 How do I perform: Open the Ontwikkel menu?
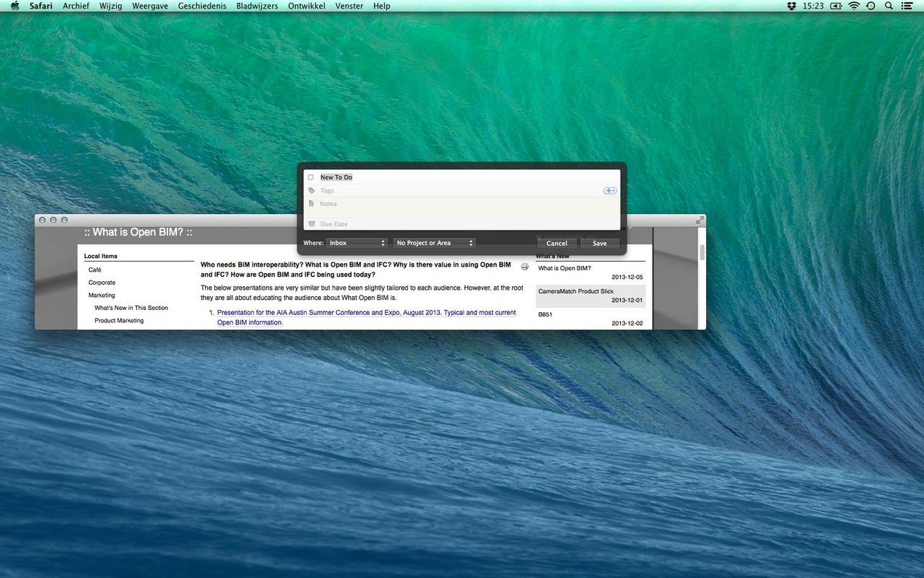[x=307, y=6]
